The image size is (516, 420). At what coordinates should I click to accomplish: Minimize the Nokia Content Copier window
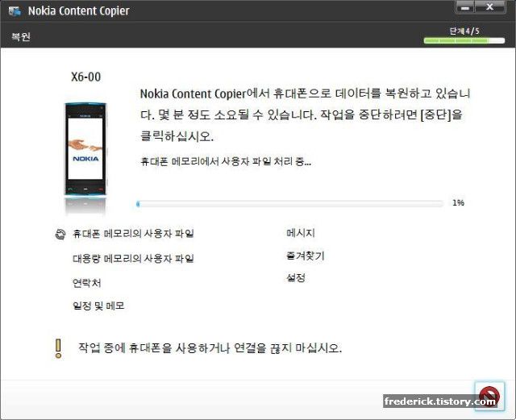point(464,7)
